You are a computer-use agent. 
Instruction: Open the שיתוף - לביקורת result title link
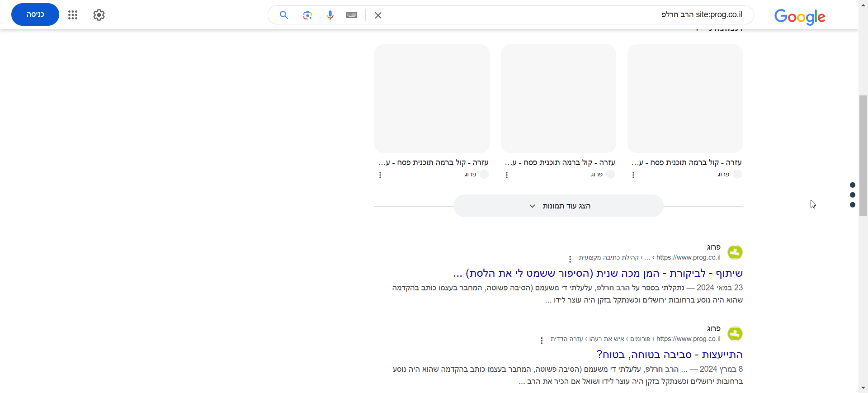pos(598,273)
